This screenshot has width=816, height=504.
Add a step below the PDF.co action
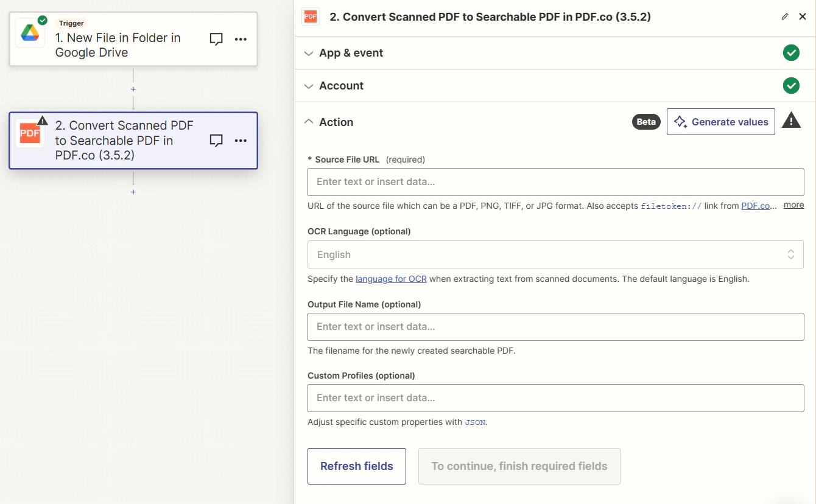coord(133,192)
